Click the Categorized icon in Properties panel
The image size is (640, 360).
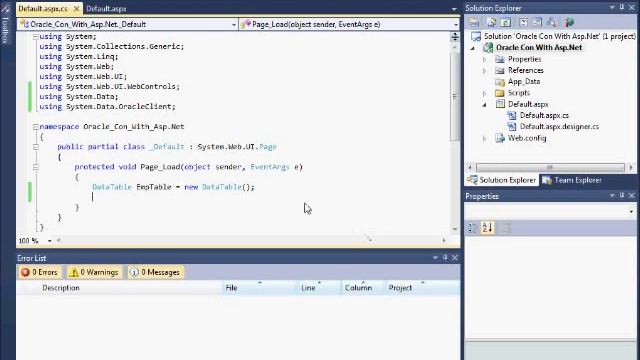coord(473,228)
